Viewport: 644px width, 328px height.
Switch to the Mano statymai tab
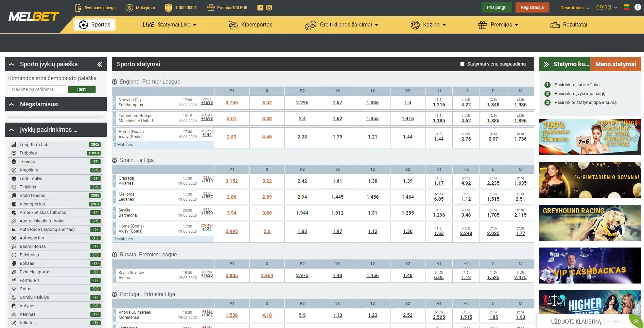pyautogui.click(x=615, y=64)
